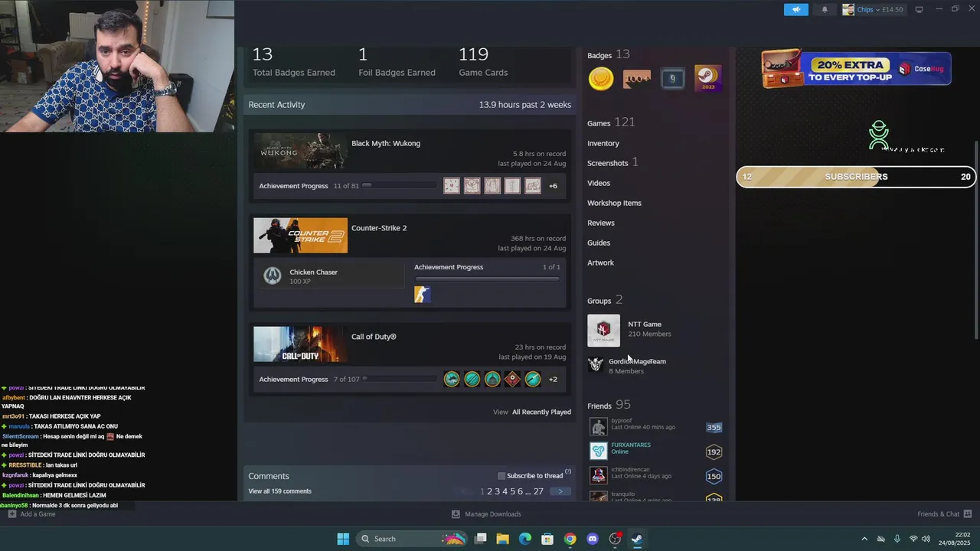Open the Workshop Items link

[x=614, y=203]
